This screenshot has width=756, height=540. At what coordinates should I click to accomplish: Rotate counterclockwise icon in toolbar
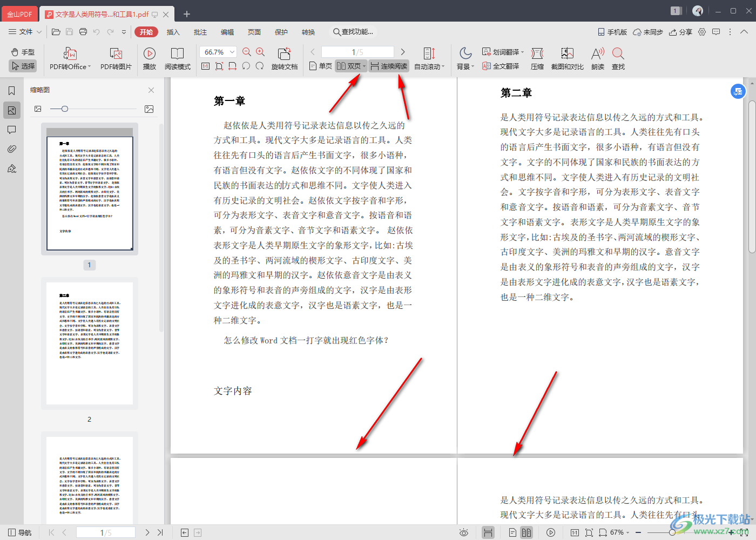point(246,66)
